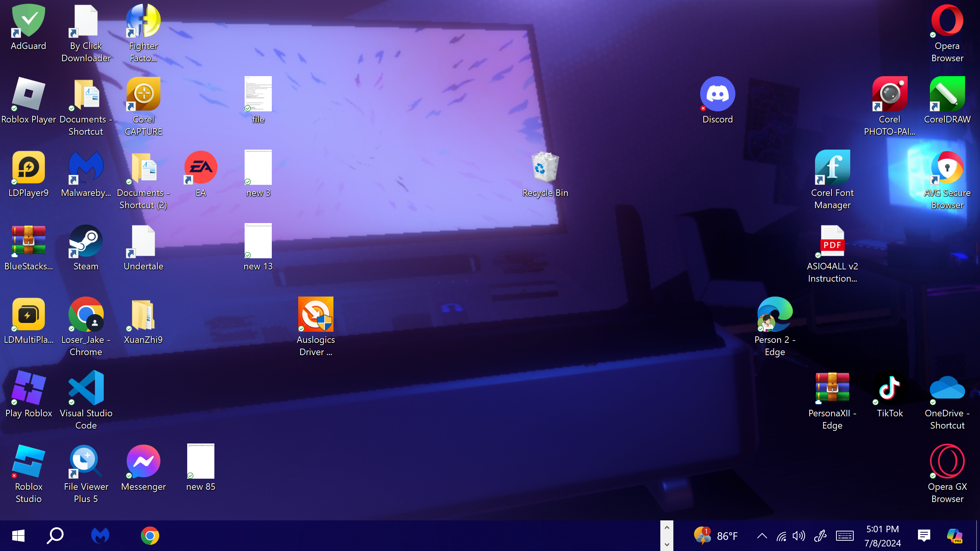Click the Recycle Bin icon

click(x=545, y=168)
